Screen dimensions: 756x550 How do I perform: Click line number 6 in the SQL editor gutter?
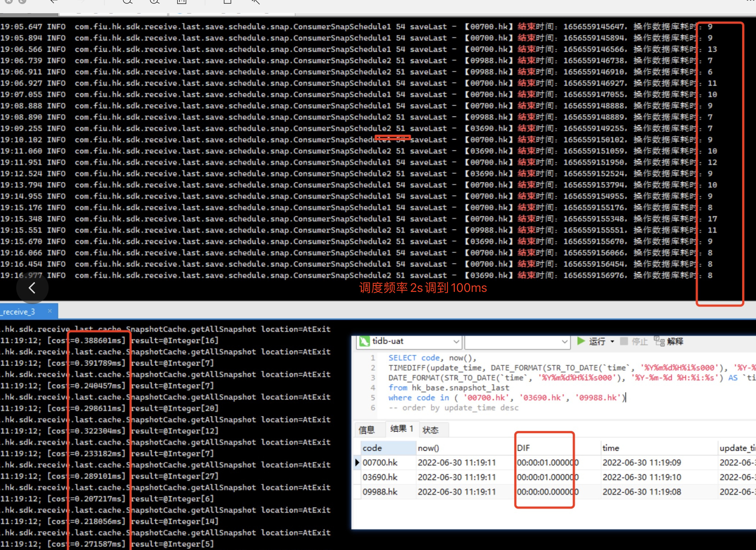(x=373, y=408)
